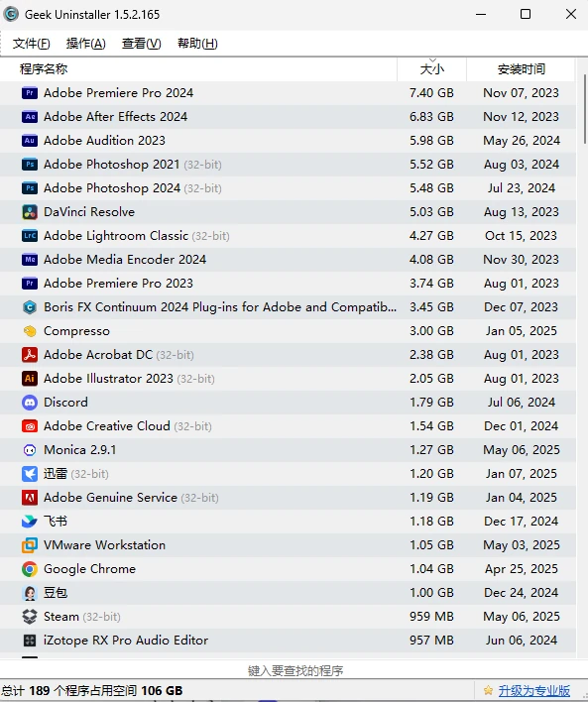Click the 3.45 GB size cell
The width and height of the screenshot is (588, 702).
[x=431, y=307]
